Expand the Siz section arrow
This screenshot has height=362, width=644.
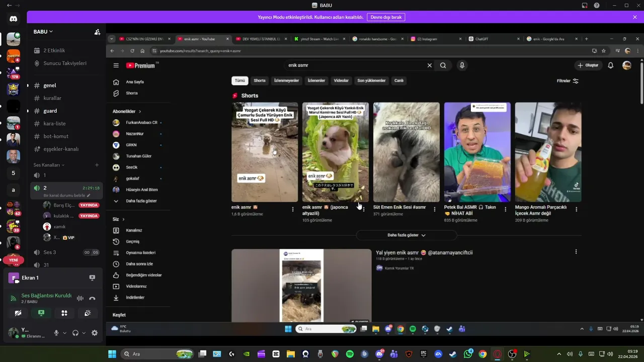click(x=123, y=219)
